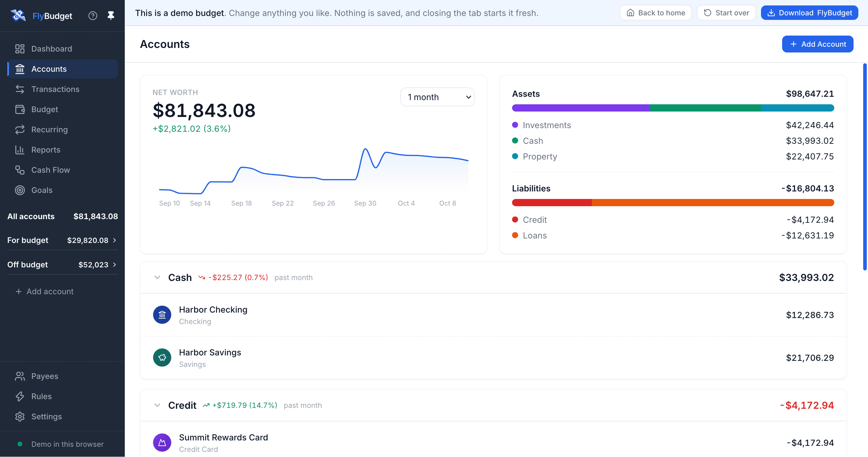Click the Settings gear icon

click(20, 417)
